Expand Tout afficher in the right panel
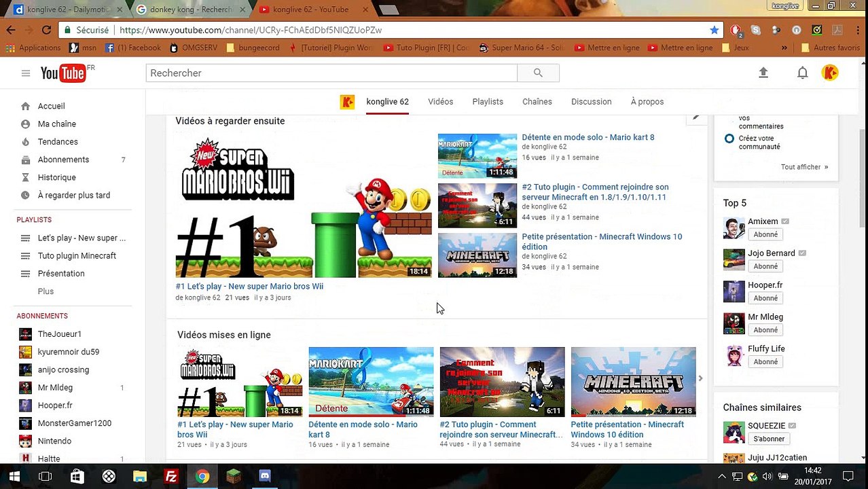 (804, 167)
